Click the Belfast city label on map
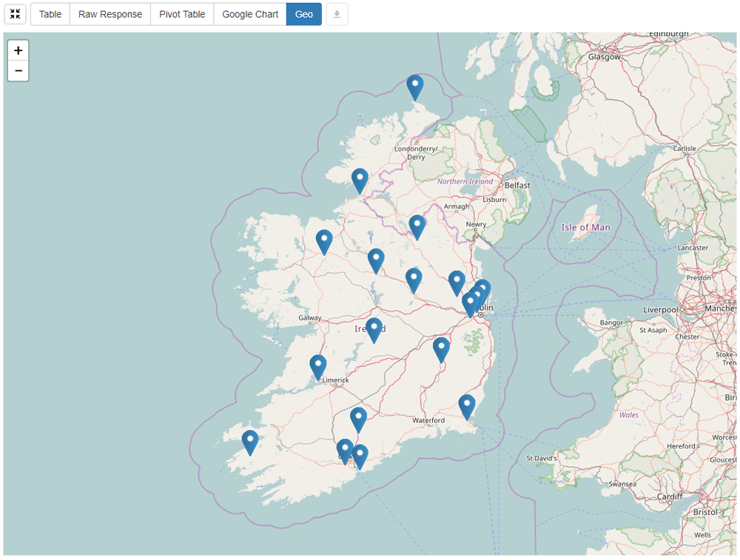The width and height of the screenshot is (740, 560). (517, 186)
